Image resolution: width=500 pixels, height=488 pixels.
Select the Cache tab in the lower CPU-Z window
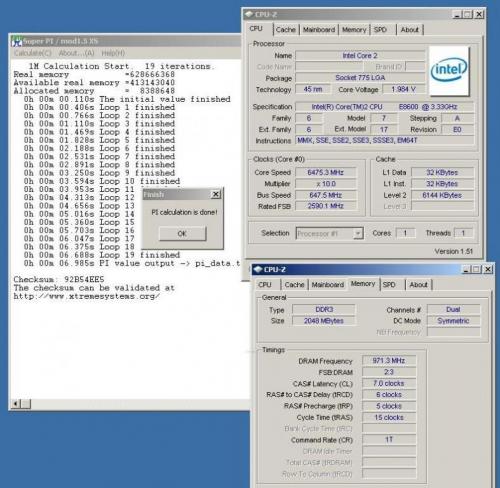tap(294, 285)
